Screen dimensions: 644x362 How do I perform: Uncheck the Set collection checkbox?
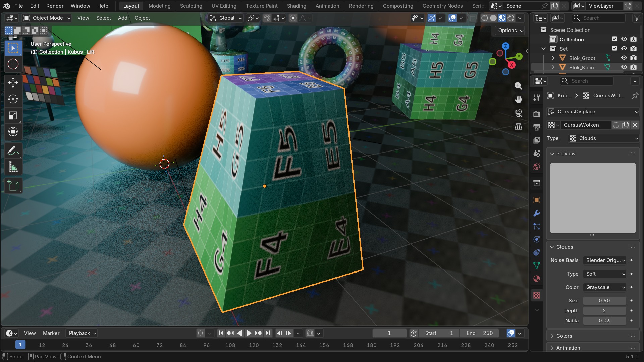[614, 49]
